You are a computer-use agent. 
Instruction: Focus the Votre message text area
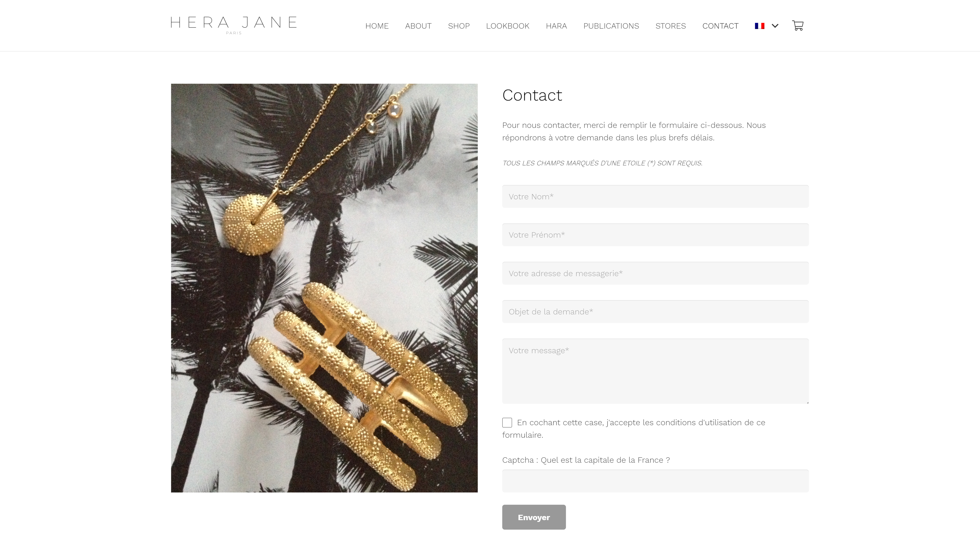coord(655,371)
